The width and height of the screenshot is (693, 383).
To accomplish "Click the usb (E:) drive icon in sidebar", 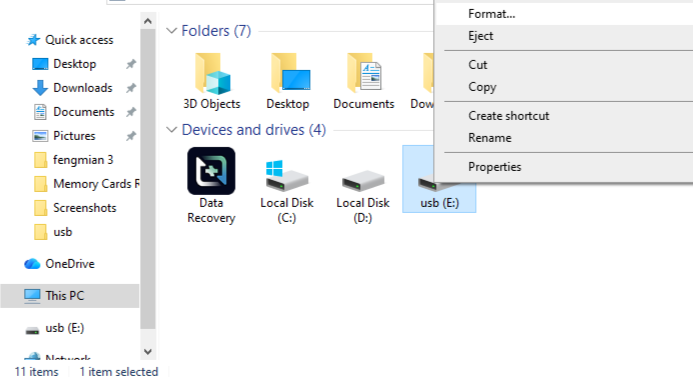I will 32,330.
